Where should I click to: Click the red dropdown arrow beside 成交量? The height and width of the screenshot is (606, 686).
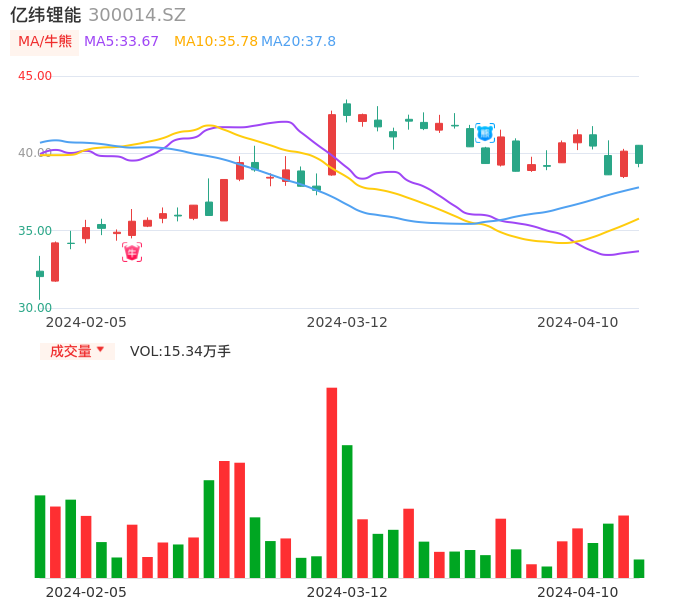click(100, 350)
